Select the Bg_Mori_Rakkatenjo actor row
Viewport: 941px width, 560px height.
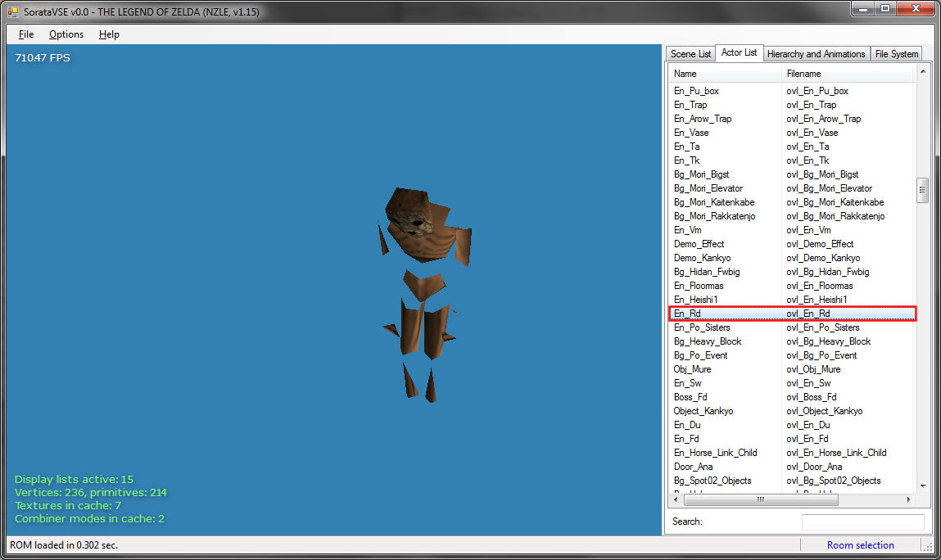(x=792, y=216)
